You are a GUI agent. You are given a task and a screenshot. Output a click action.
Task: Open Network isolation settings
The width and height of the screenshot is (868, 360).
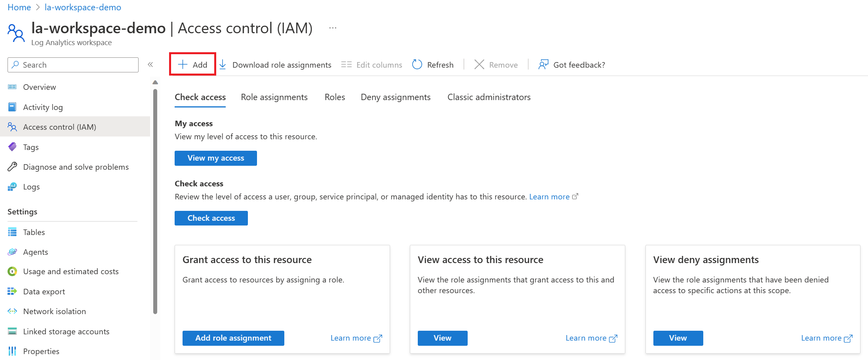[x=54, y=311]
